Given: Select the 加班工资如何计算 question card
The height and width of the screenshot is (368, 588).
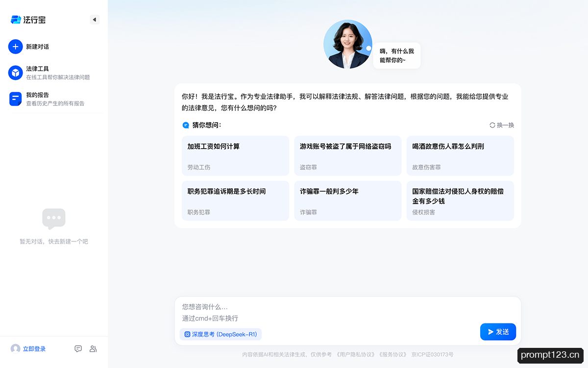Looking at the screenshot, I should click(235, 156).
